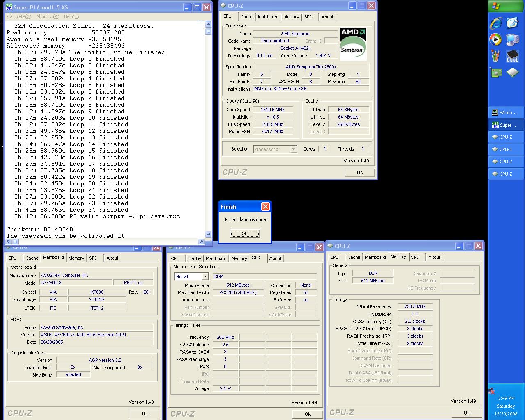Image resolution: width=525 pixels, height=420 pixels.
Task: Click the Code Name field Thoroughbred
Action: 275,41
